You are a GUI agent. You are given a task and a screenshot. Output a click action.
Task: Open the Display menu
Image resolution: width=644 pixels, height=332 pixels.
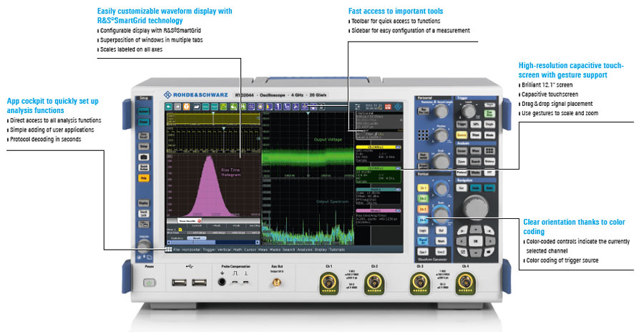[x=321, y=250]
